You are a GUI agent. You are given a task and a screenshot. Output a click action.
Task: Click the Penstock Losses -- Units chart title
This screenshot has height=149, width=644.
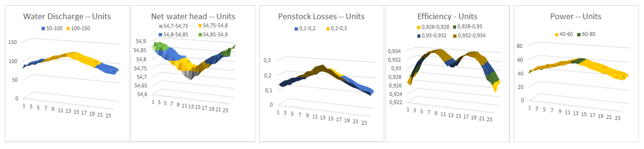321,16
